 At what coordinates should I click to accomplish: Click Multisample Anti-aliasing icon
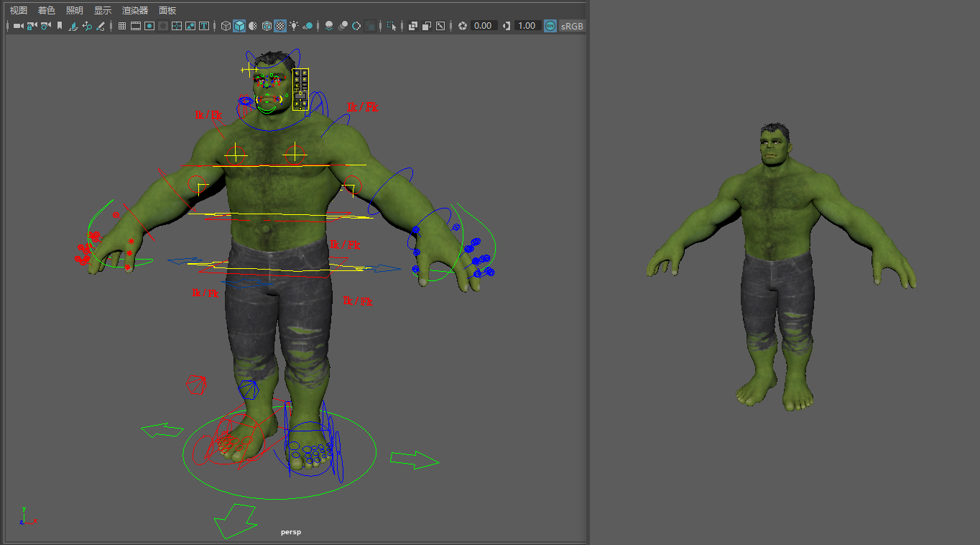pyautogui.click(x=356, y=26)
